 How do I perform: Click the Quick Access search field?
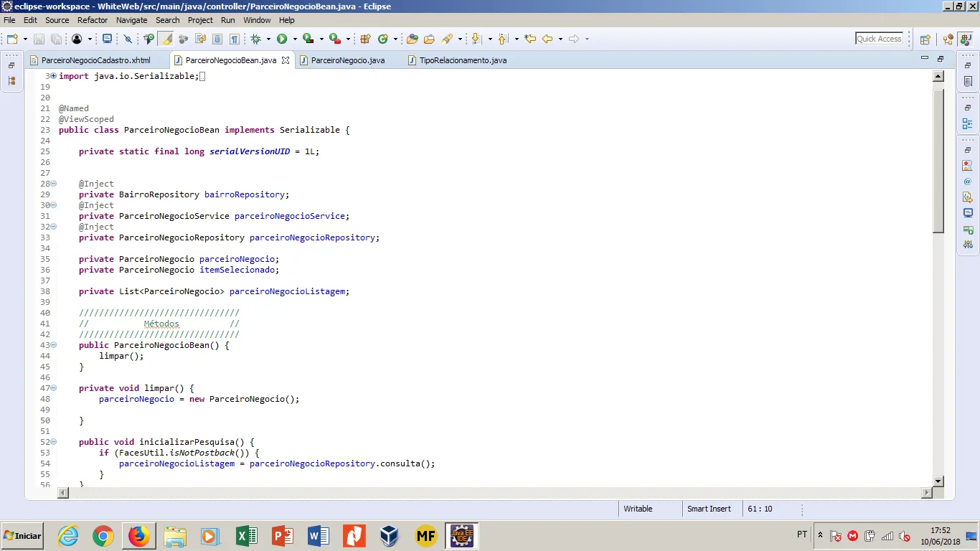879,39
